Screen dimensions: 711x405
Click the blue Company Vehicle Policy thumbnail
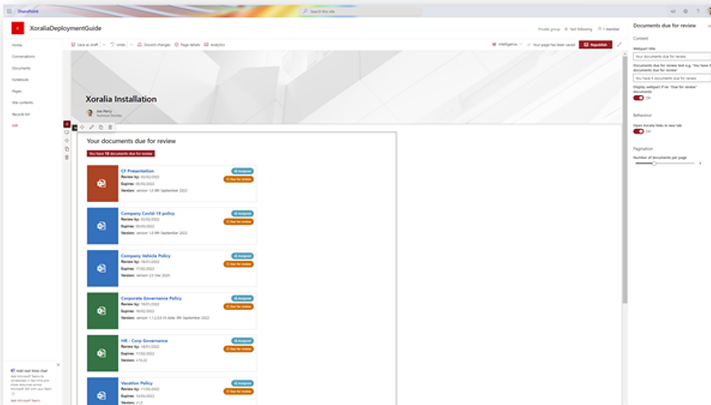(102, 268)
